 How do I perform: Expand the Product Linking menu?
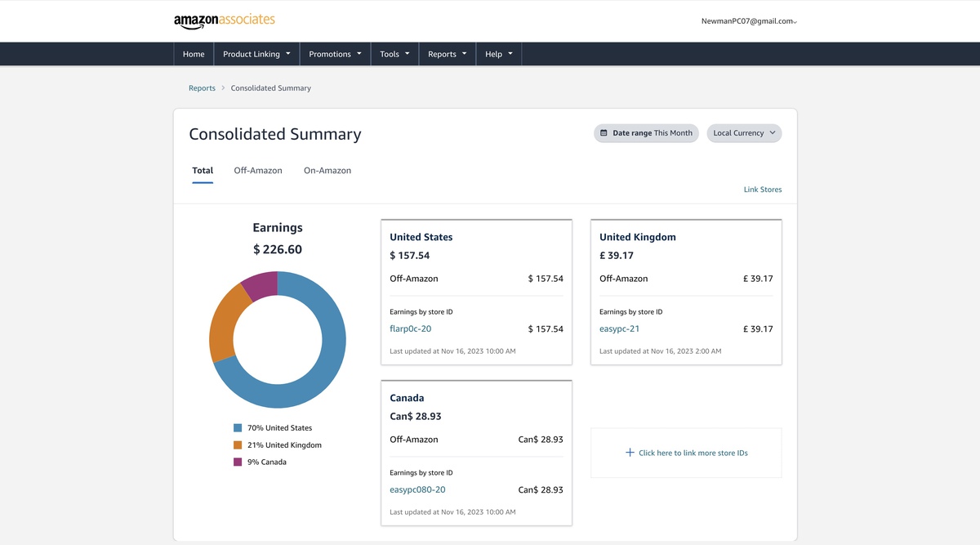point(257,54)
